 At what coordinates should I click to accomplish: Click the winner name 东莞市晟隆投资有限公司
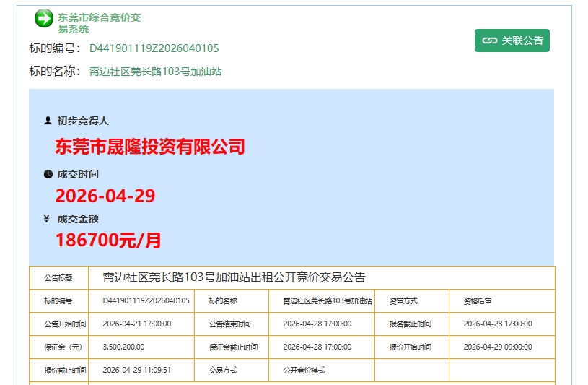coord(150,147)
